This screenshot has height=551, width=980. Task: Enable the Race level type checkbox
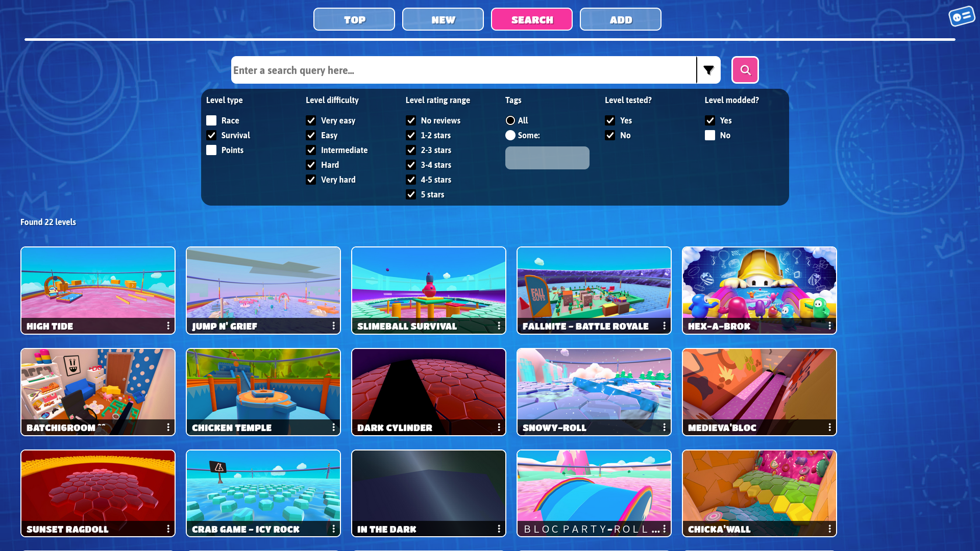pos(211,120)
